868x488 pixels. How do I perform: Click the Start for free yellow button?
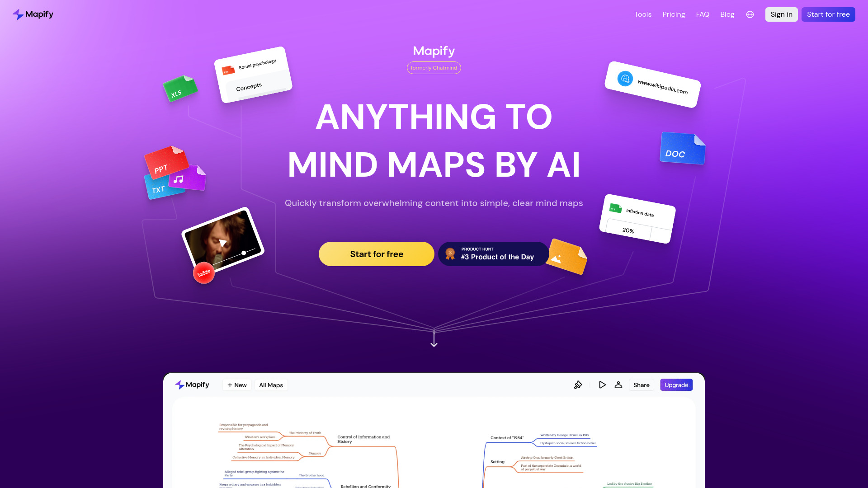click(x=377, y=254)
